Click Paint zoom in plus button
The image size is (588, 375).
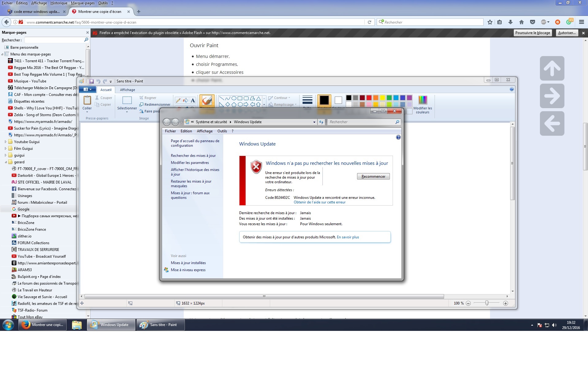[x=506, y=303]
